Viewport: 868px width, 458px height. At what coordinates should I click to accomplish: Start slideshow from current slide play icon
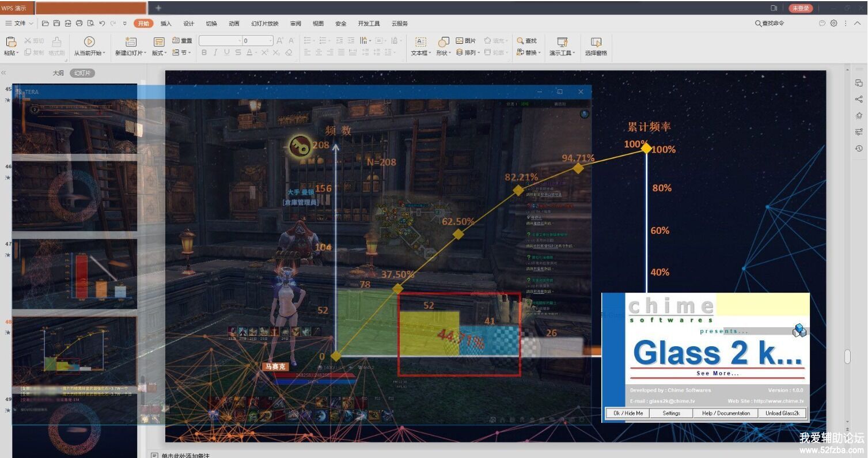[89, 41]
